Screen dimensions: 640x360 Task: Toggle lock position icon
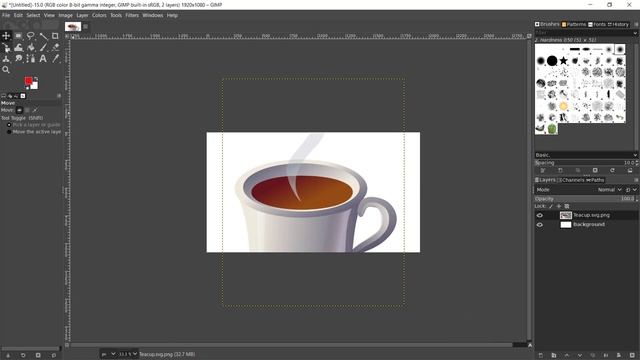(559, 206)
